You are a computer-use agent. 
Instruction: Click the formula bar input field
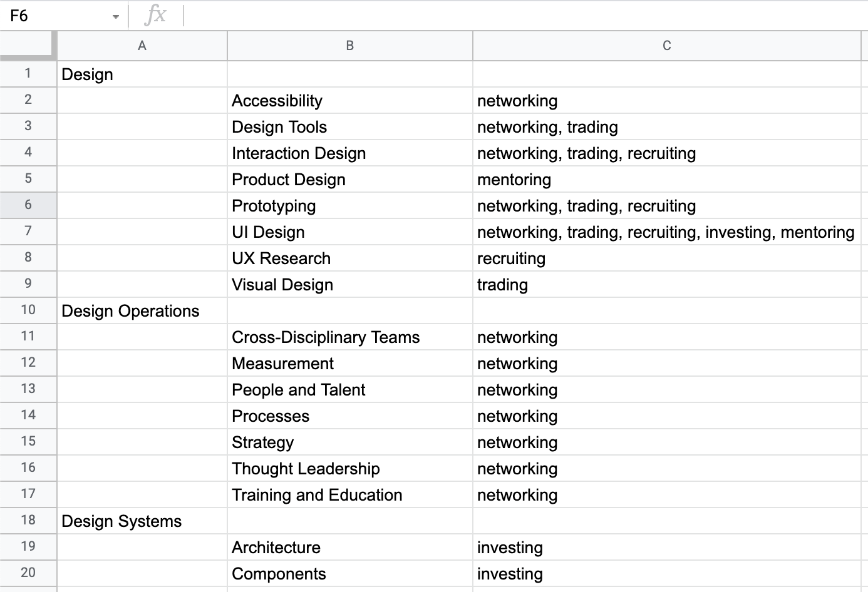coord(526,15)
